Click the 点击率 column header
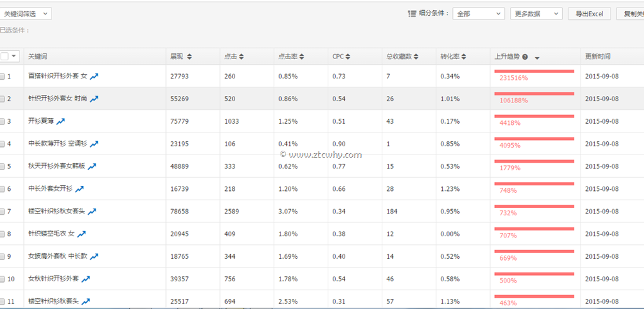This screenshot has height=309, width=644. (x=288, y=57)
